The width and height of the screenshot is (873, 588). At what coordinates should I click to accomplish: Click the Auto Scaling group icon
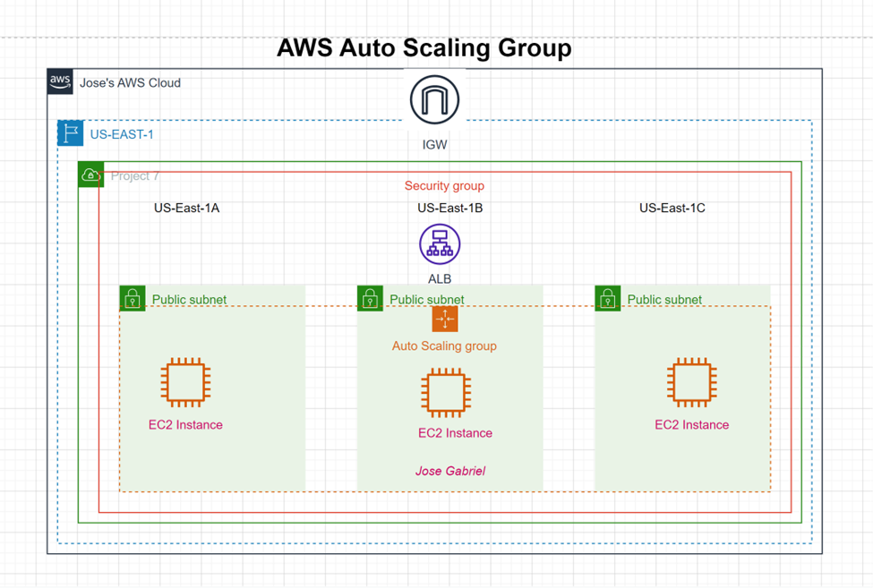[x=445, y=318]
